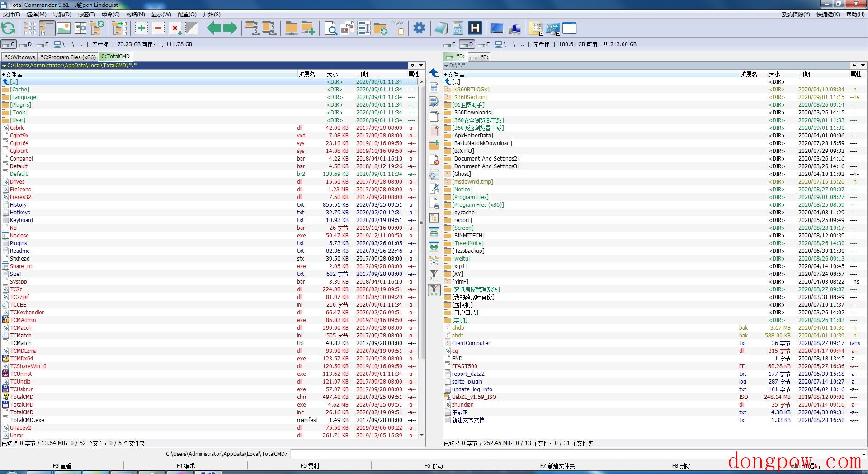The image size is (868, 474).
Task: Click the edit file pencil icon in the middle bar
Action: tap(434, 102)
